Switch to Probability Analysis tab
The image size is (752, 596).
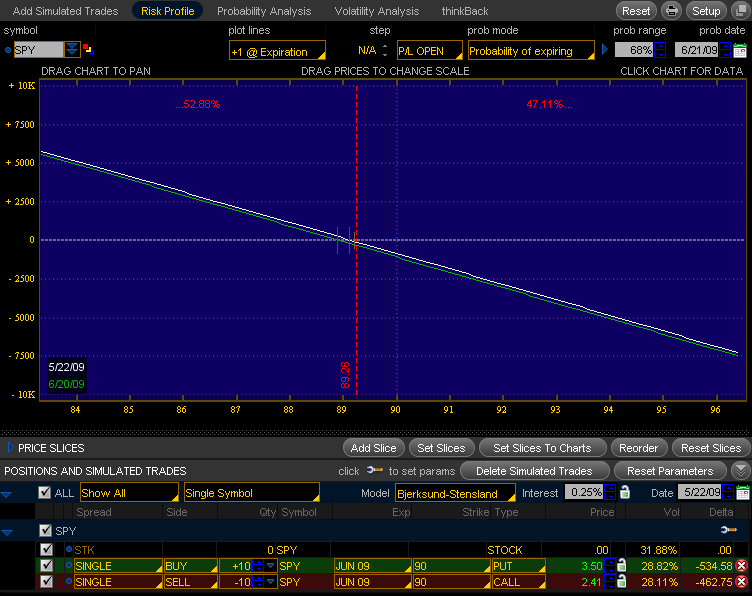(264, 11)
